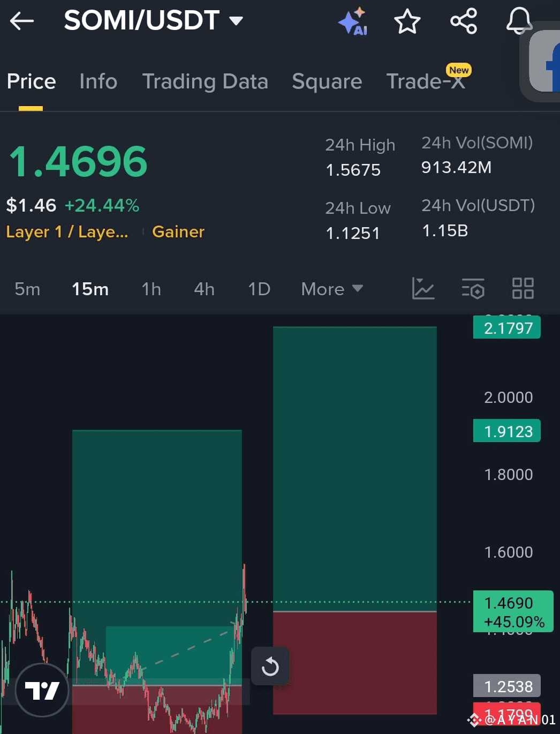The width and height of the screenshot is (560, 734).
Task: Tap the Layer 1 / Laye... category tag
Action: click(67, 232)
